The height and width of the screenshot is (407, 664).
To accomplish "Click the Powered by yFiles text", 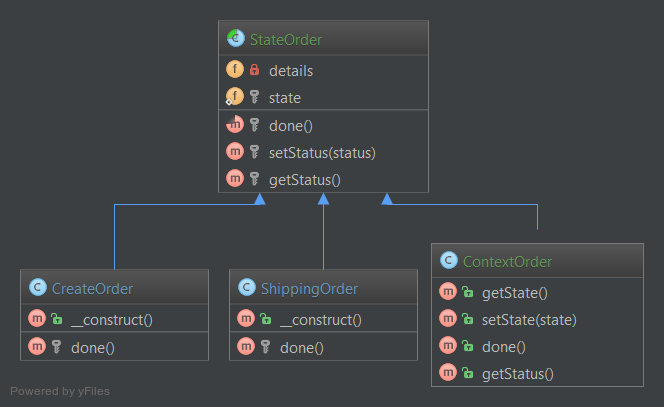I will 60,391.
